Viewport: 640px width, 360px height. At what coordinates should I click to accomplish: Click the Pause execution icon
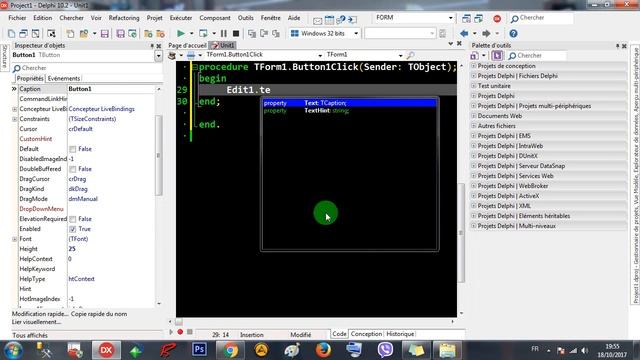pos(224,33)
